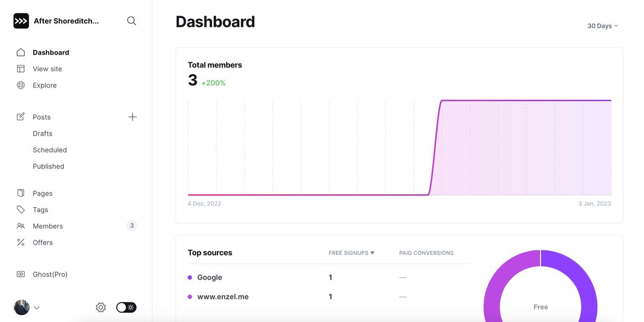Click the 4 Dec, 2022 axis label
644x322 pixels.
click(x=204, y=203)
